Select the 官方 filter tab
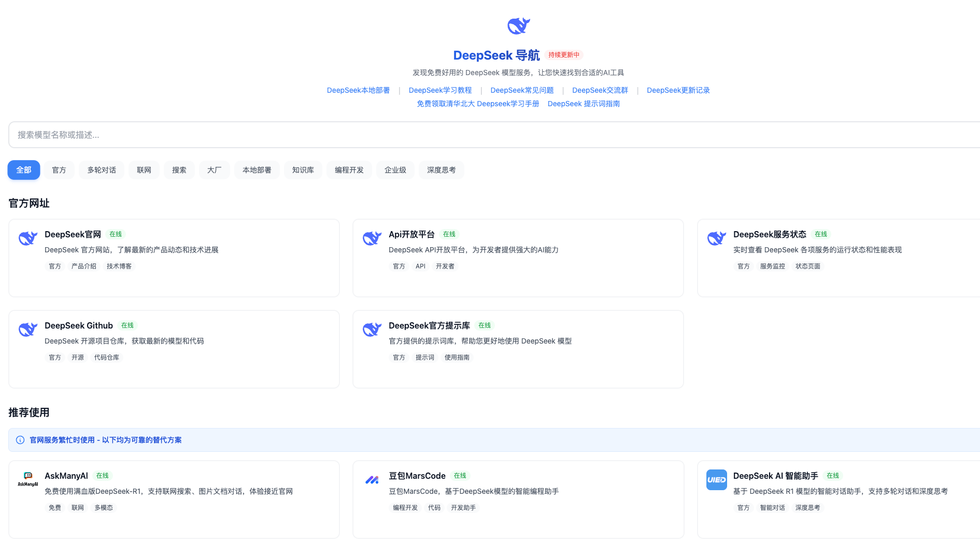The width and height of the screenshot is (980, 542). point(59,170)
